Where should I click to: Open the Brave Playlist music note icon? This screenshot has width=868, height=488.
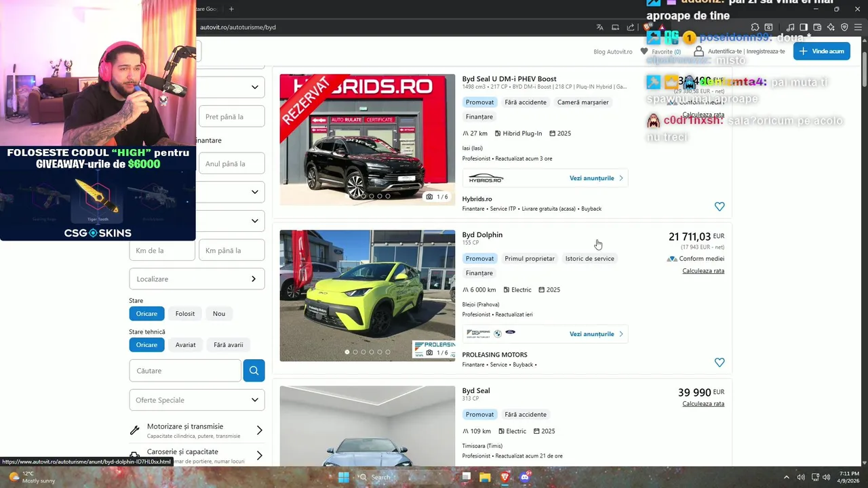790,27
